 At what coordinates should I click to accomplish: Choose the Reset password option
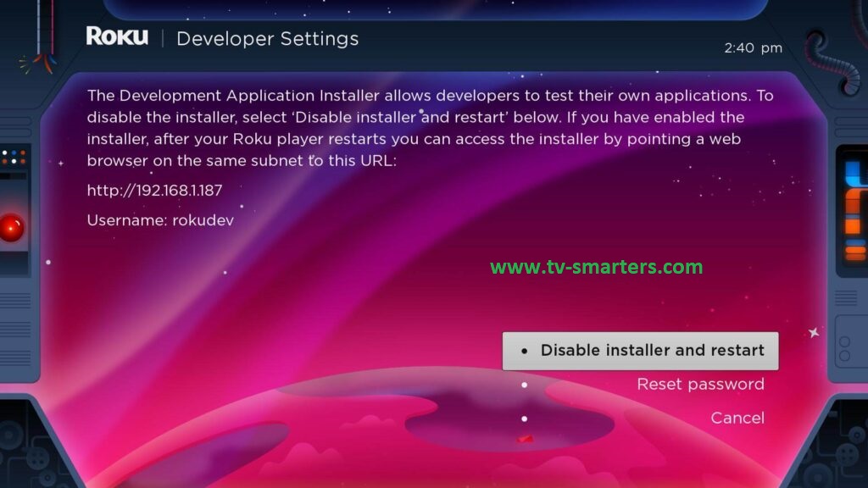pyautogui.click(x=700, y=384)
